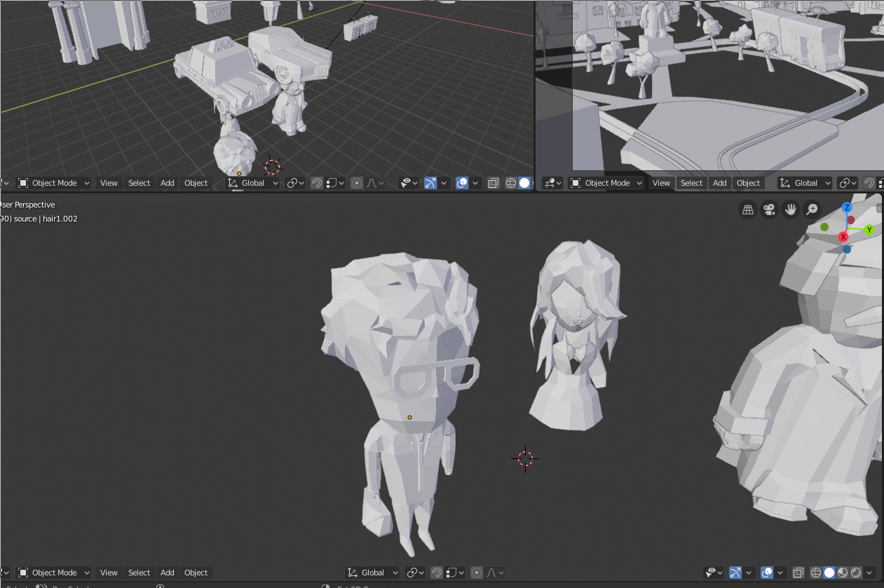Open Object Mode dropdown in bottom viewport
Screen dimensions: 884x588
(x=54, y=573)
